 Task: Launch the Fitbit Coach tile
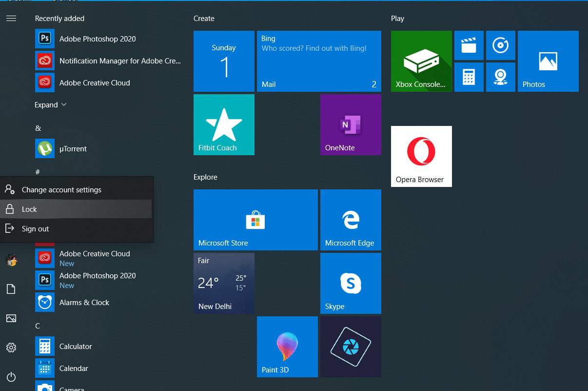224,124
